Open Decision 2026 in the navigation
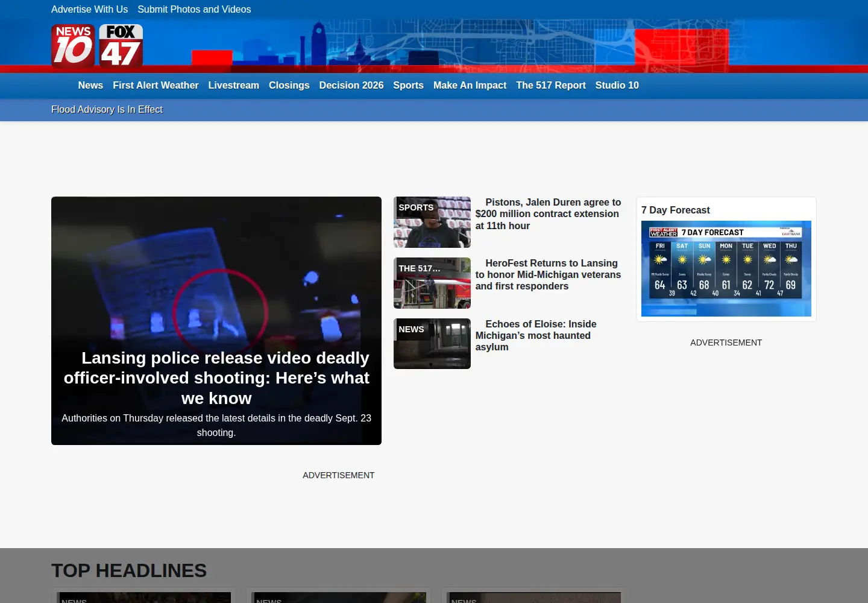Viewport: 868px width, 603px height. (x=351, y=86)
